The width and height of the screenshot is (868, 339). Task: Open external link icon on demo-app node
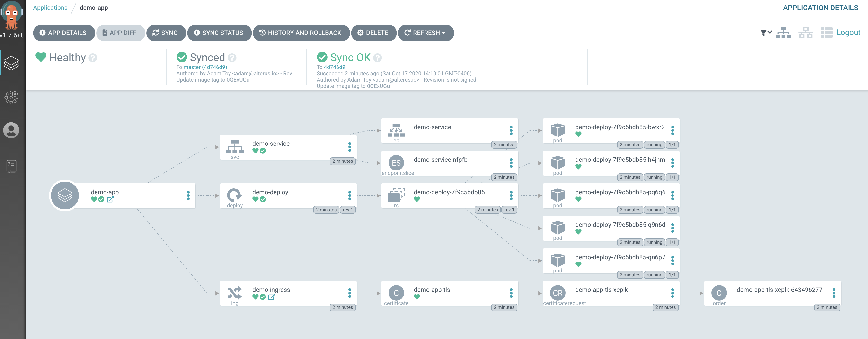(110, 199)
